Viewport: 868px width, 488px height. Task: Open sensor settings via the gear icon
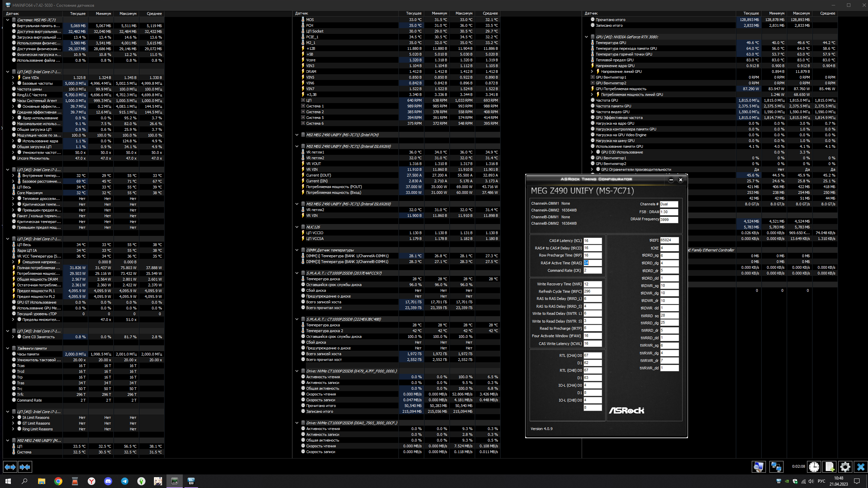(x=845, y=467)
